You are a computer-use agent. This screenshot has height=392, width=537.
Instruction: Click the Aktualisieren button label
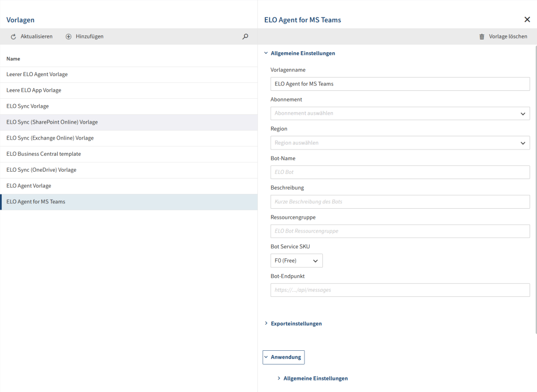[x=36, y=36]
